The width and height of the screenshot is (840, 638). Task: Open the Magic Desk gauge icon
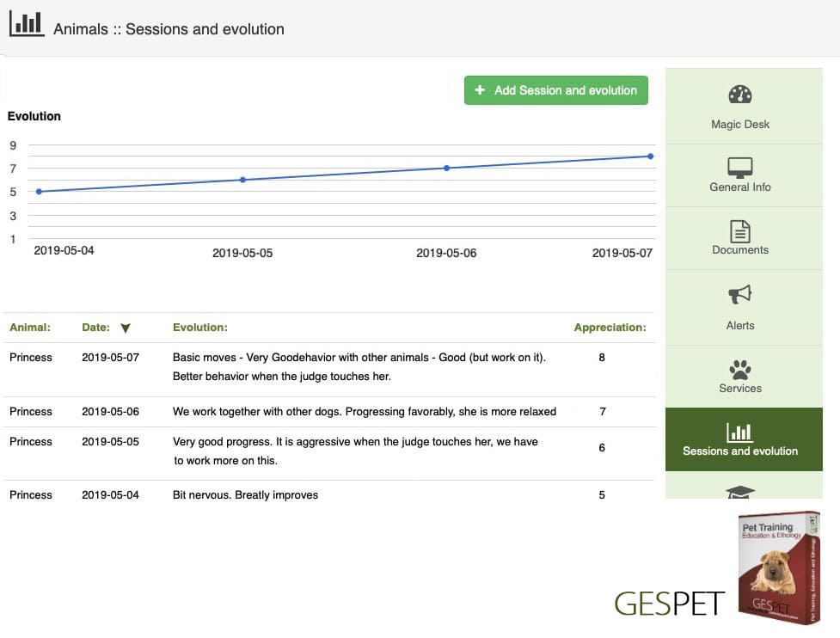(739, 95)
